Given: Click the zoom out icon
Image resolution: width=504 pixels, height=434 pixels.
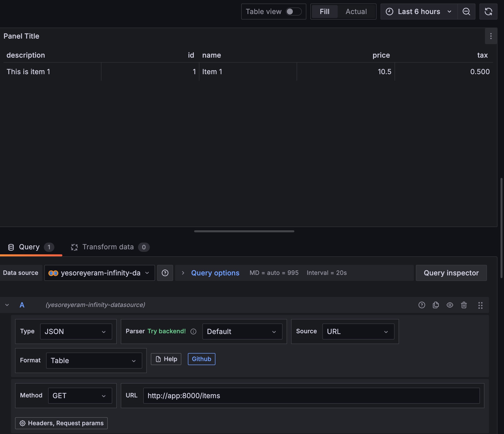Looking at the screenshot, I should click(x=467, y=12).
